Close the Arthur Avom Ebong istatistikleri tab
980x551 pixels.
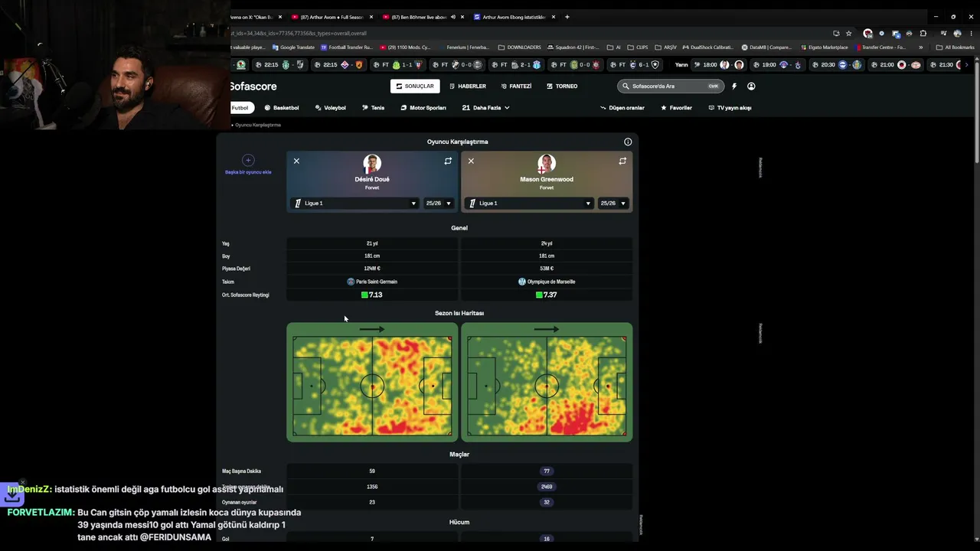click(x=553, y=17)
